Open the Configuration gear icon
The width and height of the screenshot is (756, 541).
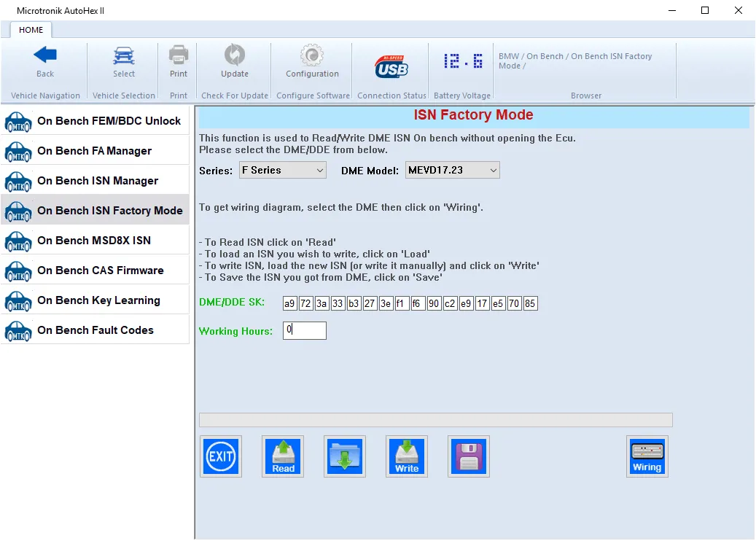click(x=312, y=55)
